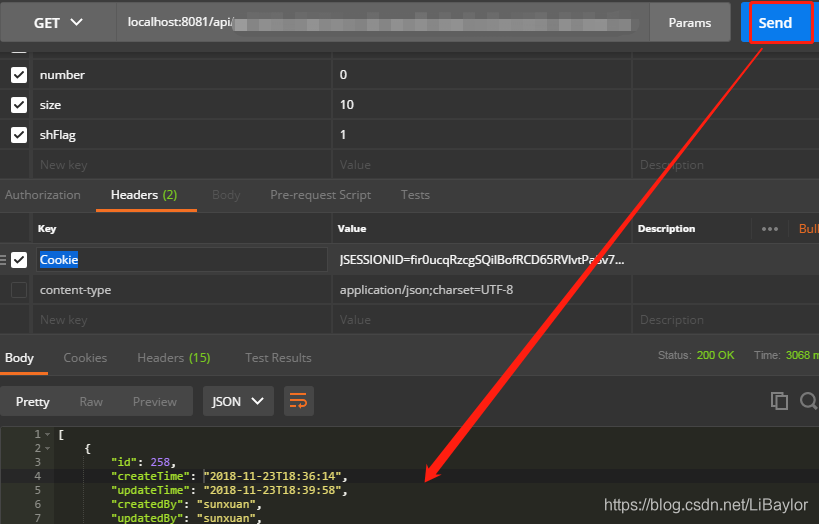Screen dimensions: 819x524
Task: Select the Pretty view button
Action: pyautogui.click(x=32, y=402)
